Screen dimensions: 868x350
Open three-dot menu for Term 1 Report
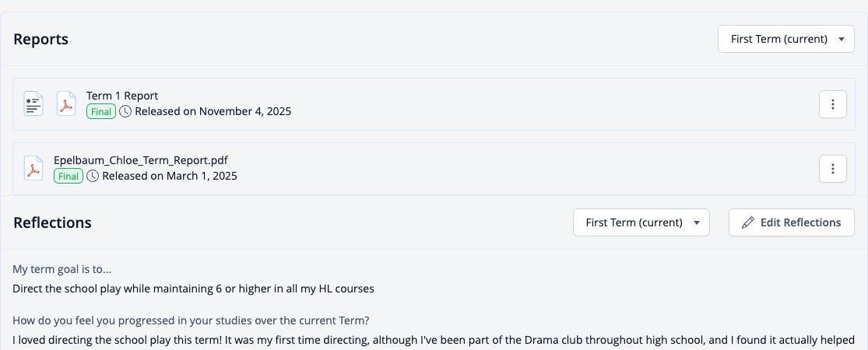coord(832,104)
